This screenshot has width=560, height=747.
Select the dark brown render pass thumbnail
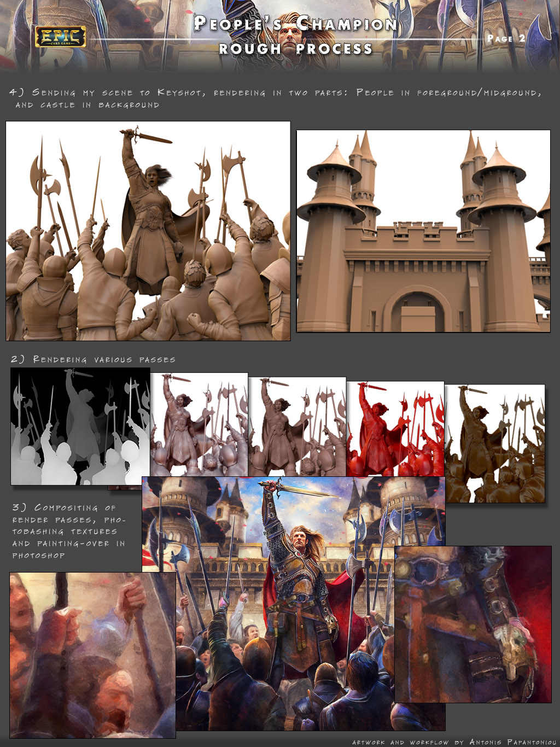495,443
